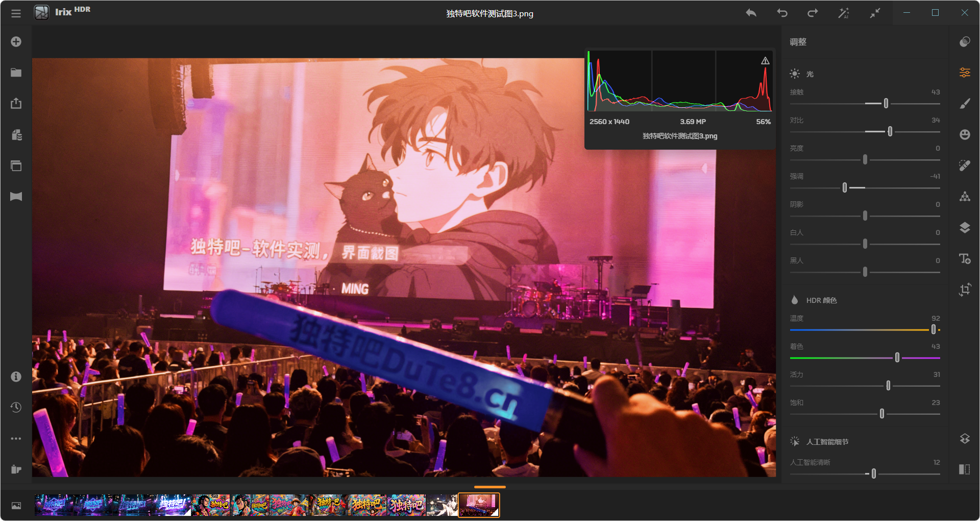
Task: Click the orange filmstrip handle bar
Action: (489, 487)
